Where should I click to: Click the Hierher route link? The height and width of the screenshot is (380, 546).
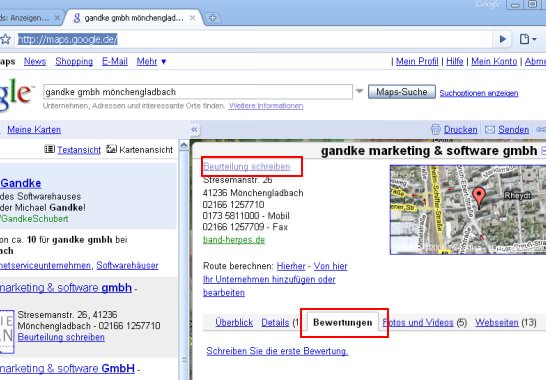point(291,266)
